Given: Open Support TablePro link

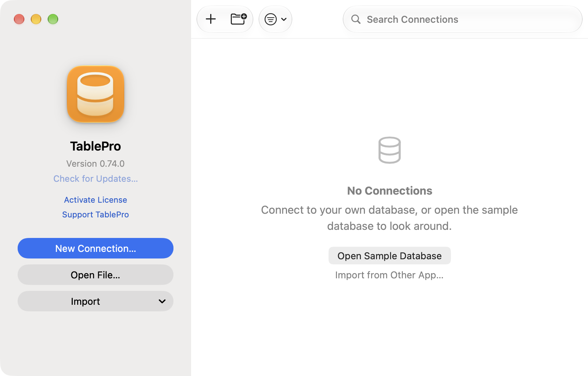Looking at the screenshot, I should point(96,214).
